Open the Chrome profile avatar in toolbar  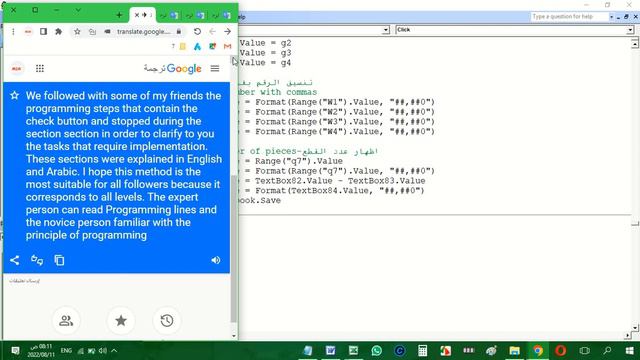[28, 31]
